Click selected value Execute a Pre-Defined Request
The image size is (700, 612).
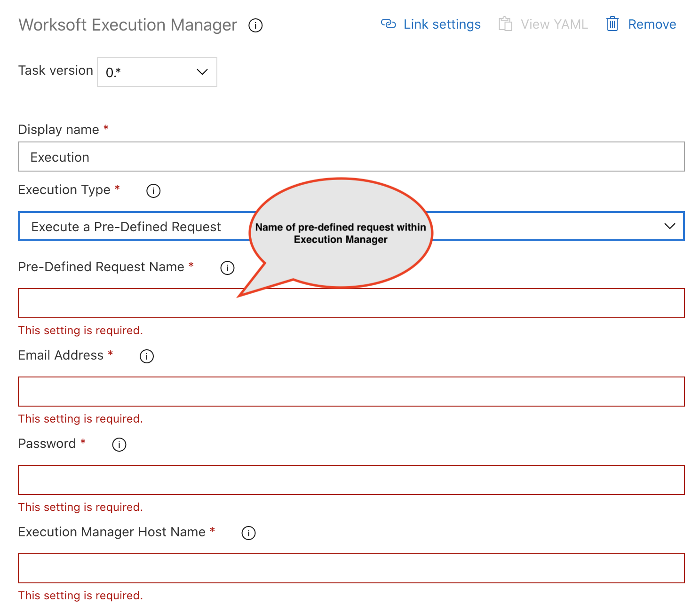(126, 227)
